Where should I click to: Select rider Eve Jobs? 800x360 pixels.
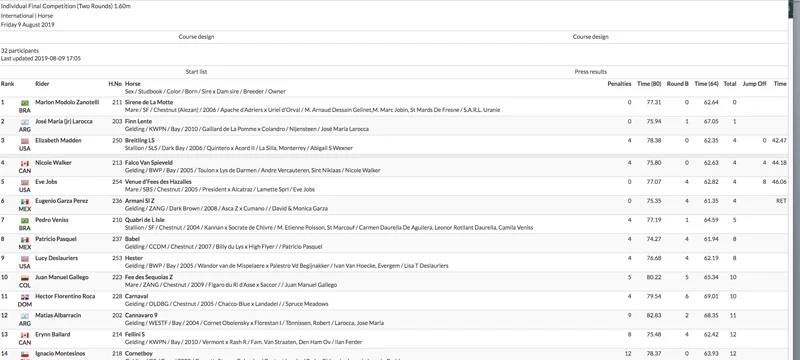tap(46, 182)
